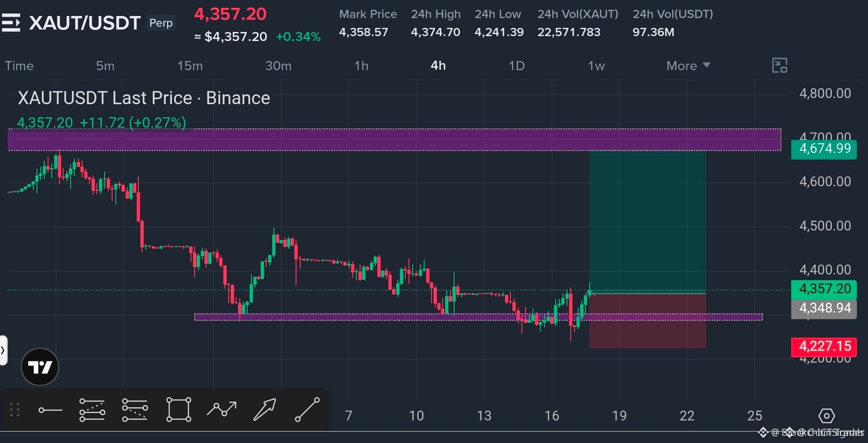
Task: Expand the left side panel arrow
Action: [3, 350]
